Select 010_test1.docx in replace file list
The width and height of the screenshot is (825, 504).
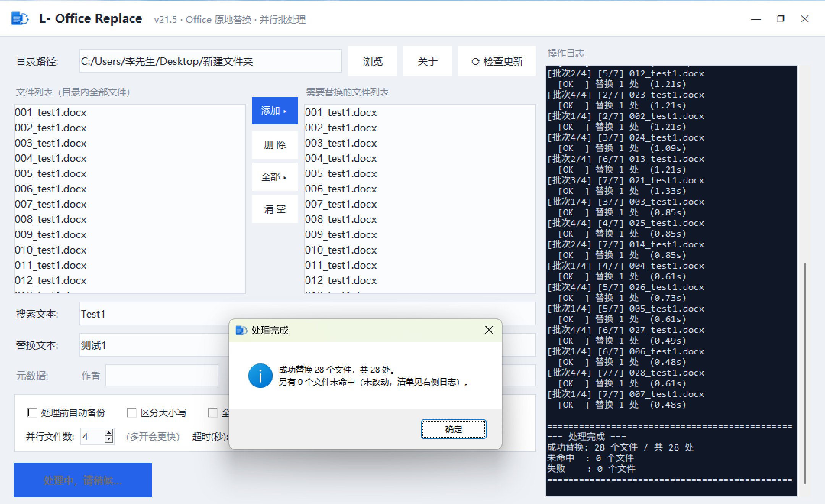[420, 250]
